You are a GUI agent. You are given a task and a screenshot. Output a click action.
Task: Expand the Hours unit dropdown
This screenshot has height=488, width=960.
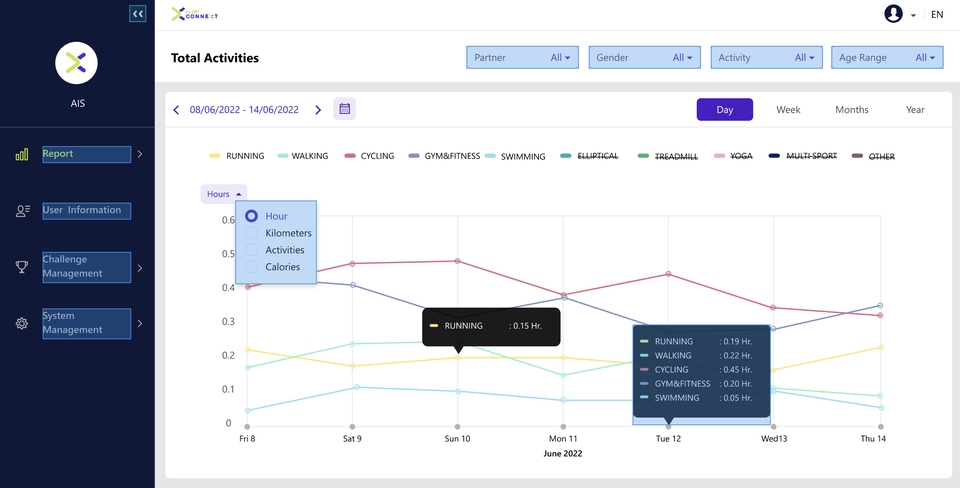click(x=223, y=194)
